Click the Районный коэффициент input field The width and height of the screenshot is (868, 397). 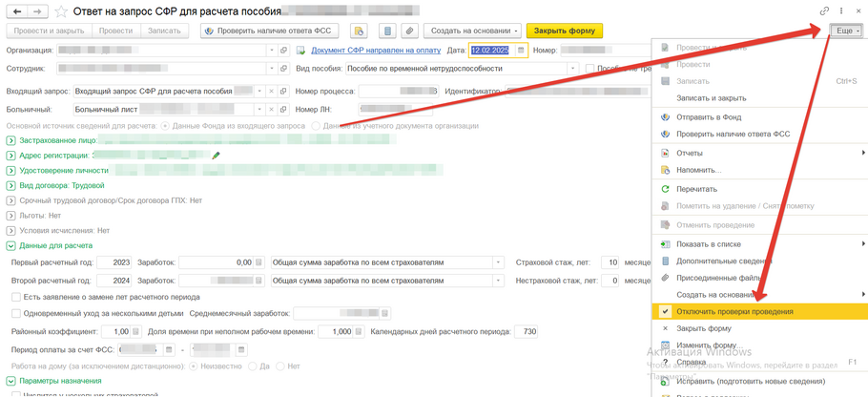click(x=114, y=332)
